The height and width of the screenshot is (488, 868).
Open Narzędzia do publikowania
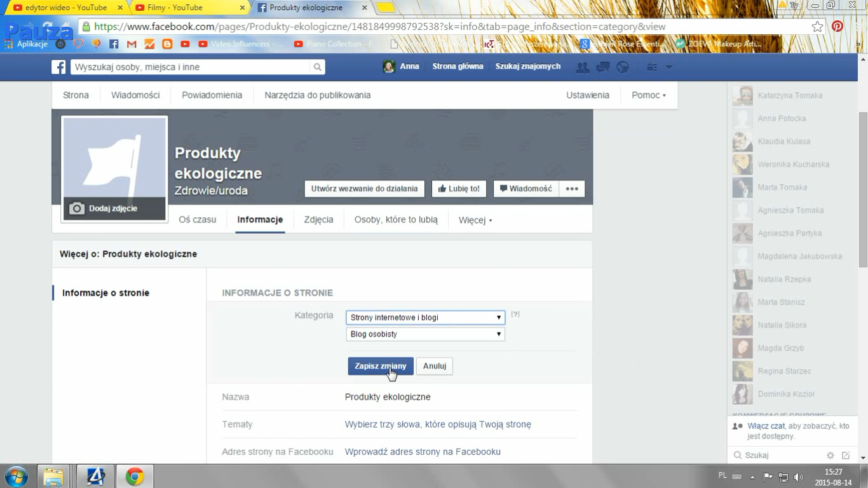tap(318, 95)
